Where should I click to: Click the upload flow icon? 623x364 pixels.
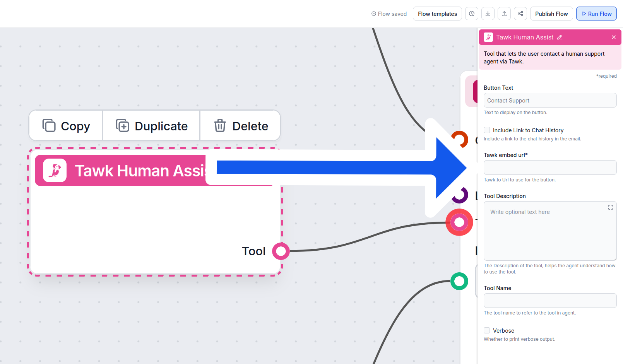(504, 14)
